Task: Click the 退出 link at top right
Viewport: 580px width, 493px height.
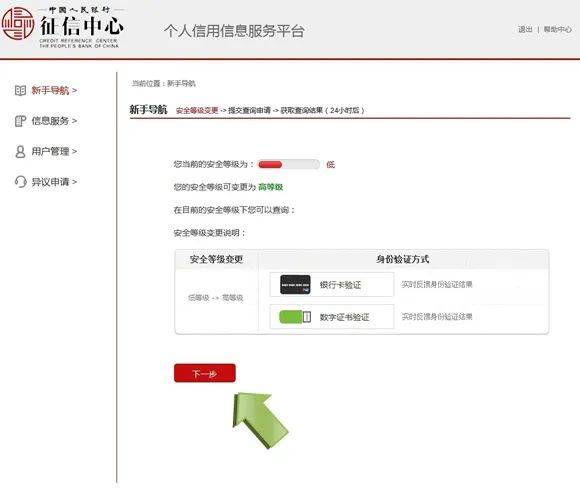Action: (525, 29)
